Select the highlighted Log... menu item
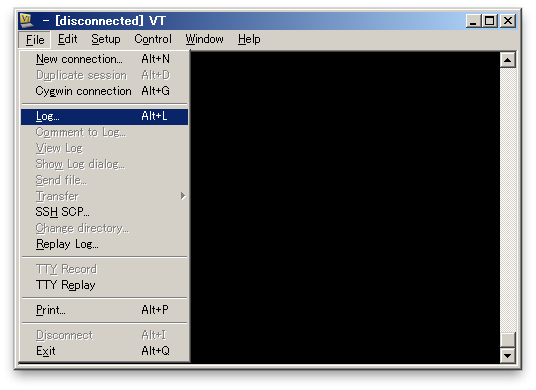This screenshot has width=536, height=390. click(104, 117)
